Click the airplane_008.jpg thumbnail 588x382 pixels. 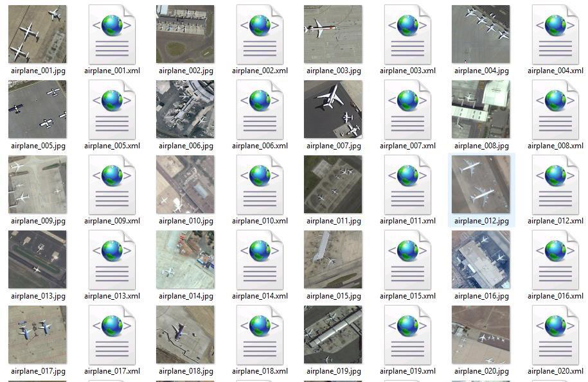pyautogui.click(x=481, y=109)
